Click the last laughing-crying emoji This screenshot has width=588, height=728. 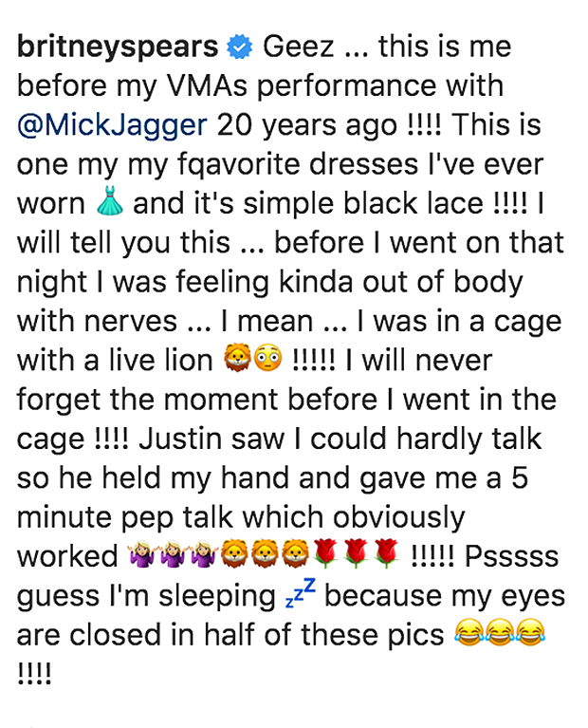pyautogui.click(x=530, y=632)
